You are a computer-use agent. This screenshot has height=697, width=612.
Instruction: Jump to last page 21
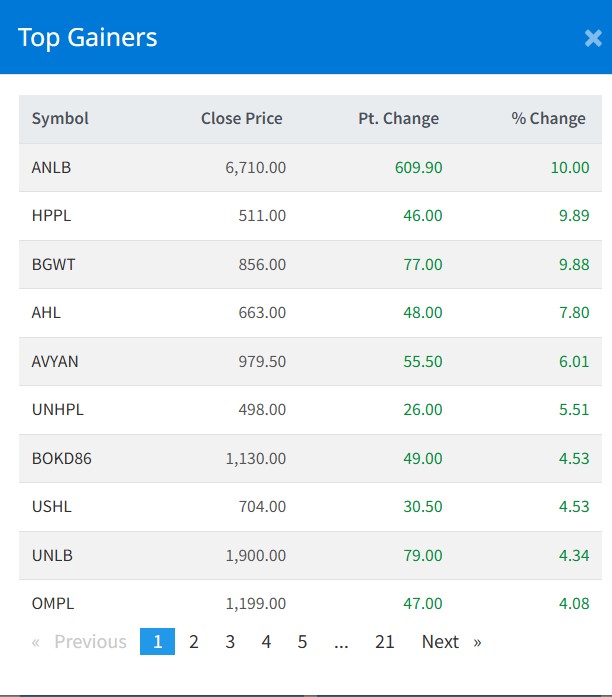385,642
